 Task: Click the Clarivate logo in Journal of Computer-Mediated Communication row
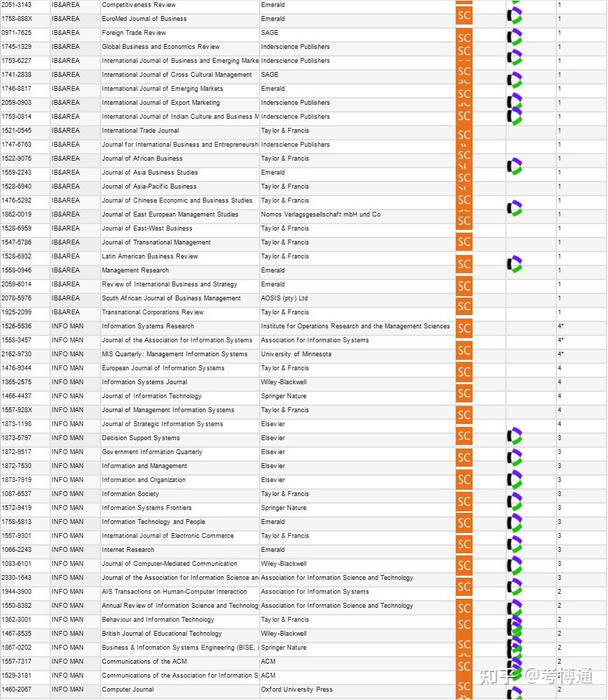pyautogui.click(x=514, y=566)
